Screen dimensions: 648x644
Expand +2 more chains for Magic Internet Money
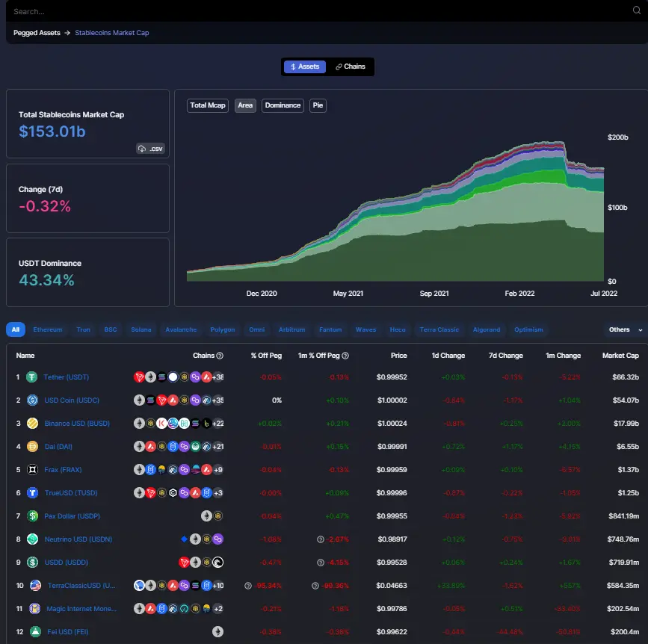(218, 608)
